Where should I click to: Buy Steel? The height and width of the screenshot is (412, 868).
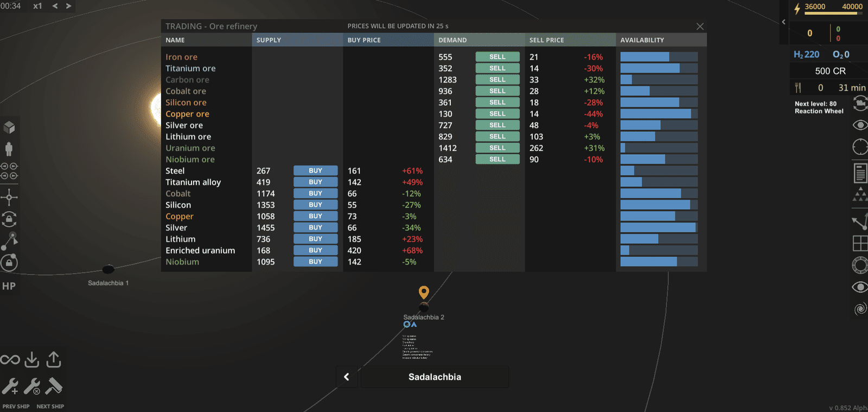pos(316,171)
